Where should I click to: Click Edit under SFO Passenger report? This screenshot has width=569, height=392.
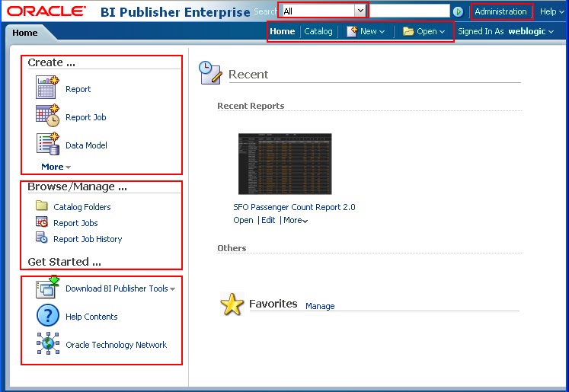(x=268, y=220)
